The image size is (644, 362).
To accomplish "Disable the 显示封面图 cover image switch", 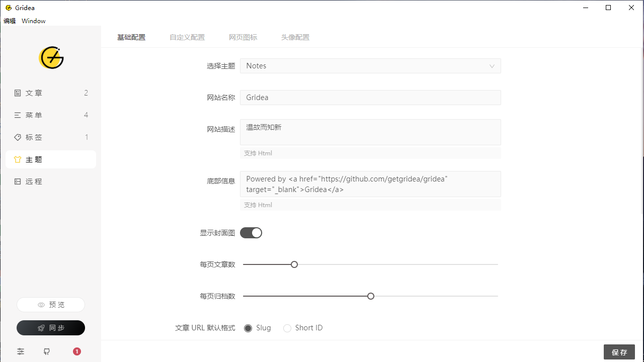I will 251,232.
